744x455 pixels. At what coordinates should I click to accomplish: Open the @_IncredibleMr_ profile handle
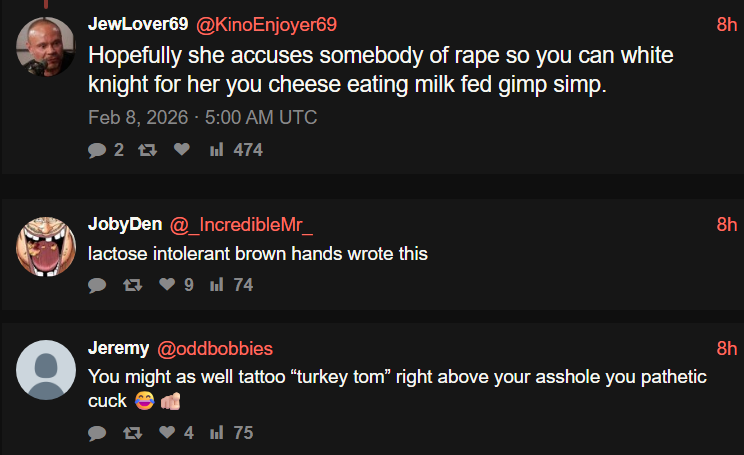click(242, 223)
